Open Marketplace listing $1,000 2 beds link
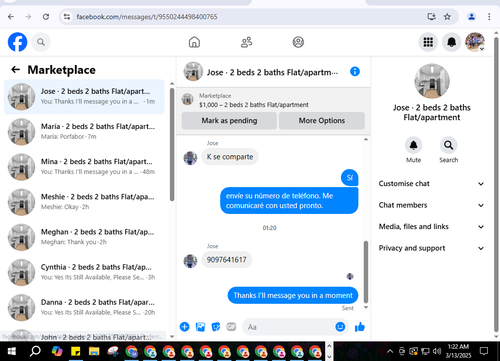This screenshot has width=500, height=361. (254, 105)
